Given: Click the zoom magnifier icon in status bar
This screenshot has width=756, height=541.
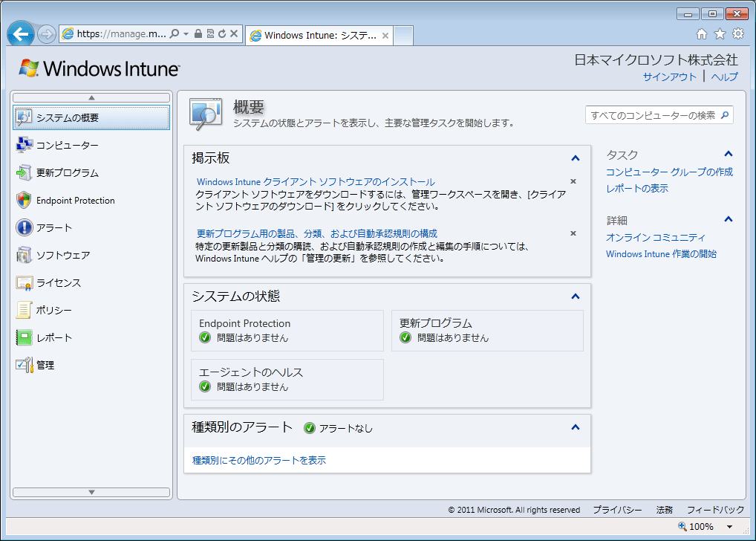Looking at the screenshot, I should click(x=682, y=526).
